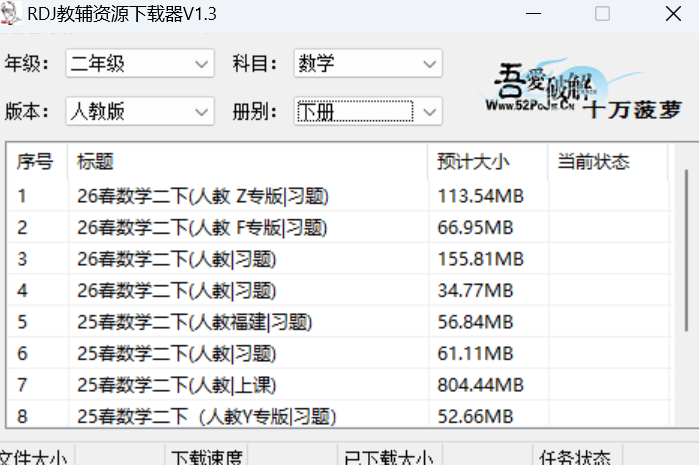Viewport: 699px width, 465px height.
Task: Open the 版本 edition dropdown showing 人教版
Action: [x=140, y=111]
